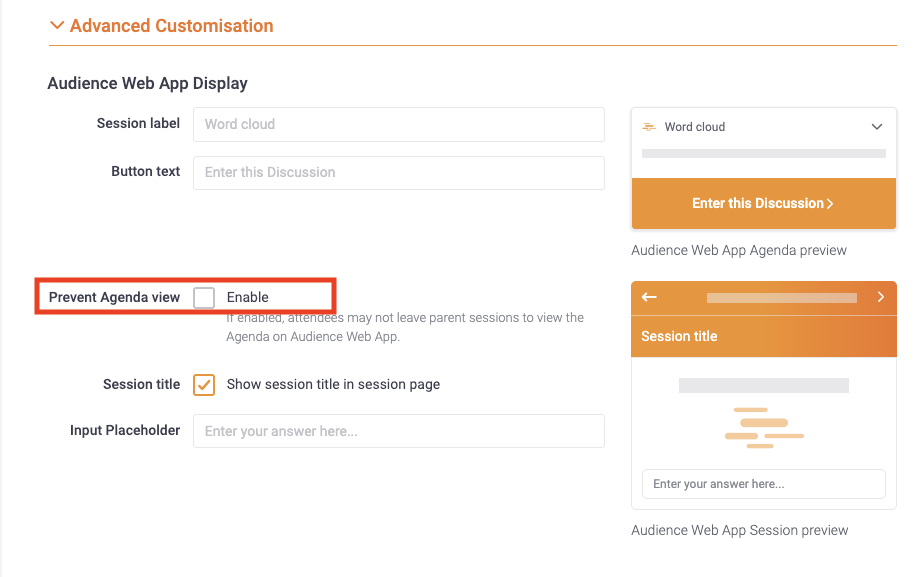Click the Show session title in session page label
The height and width of the screenshot is (577, 920).
(333, 384)
